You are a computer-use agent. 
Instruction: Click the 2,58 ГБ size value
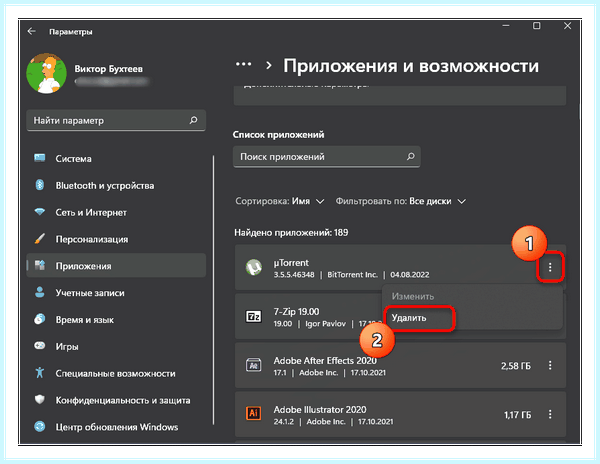[x=516, y=366]
